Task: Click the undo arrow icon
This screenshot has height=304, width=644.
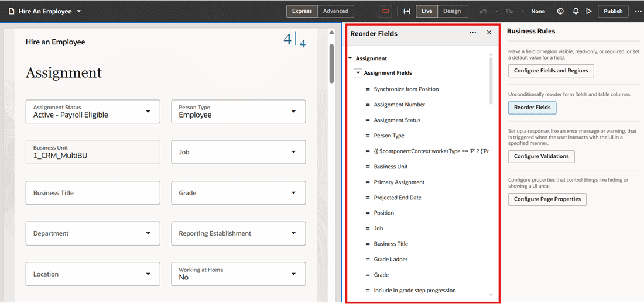Action: click(x=484, y=11)
